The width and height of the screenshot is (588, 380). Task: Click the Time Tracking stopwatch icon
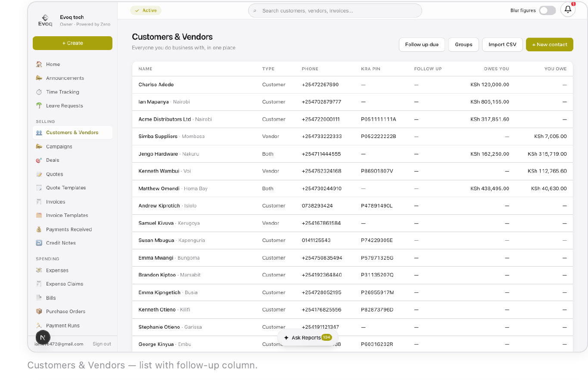pyautogui.click(x=39, y=92)
